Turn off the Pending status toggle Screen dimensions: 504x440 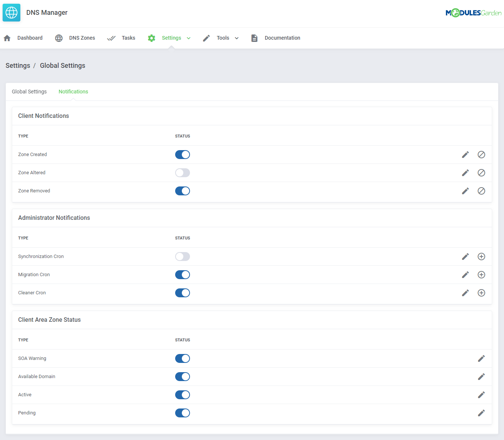click(x=183, y=413)
